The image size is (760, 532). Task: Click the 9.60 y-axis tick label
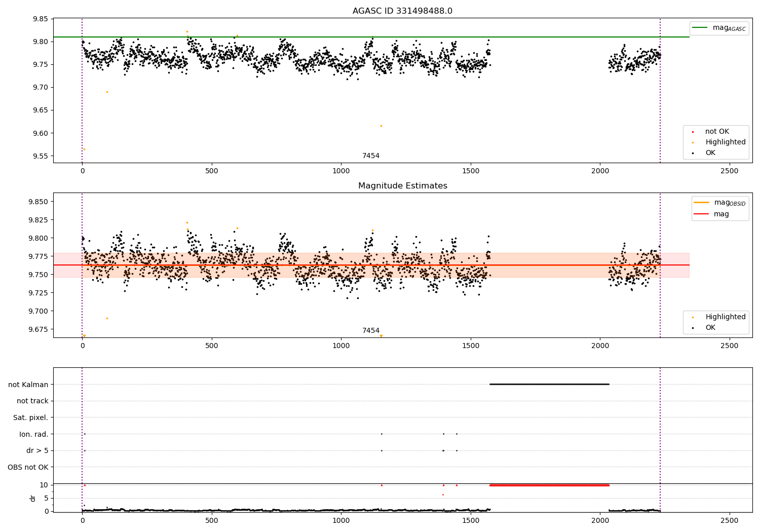click(40, 134)
